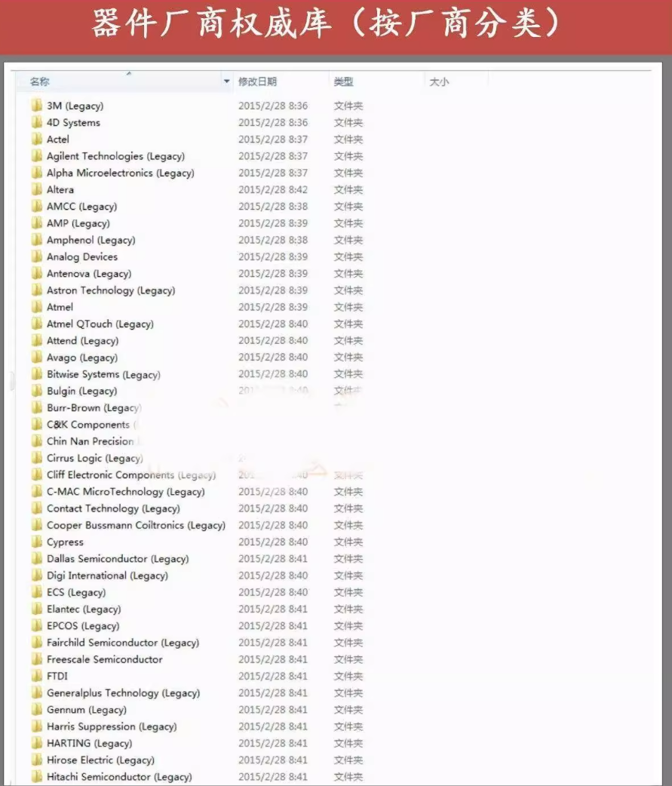Image resolution: width=672 pixels, height=786 pixels.
Task: Select the Altera folder icon
Action: click(x=37, y=189)
